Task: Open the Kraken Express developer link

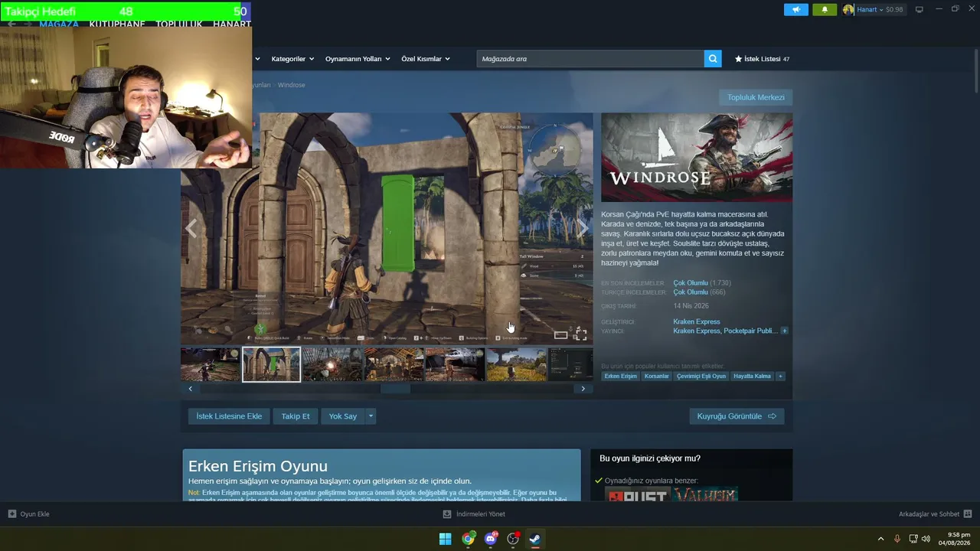Action: pos(697,321)
